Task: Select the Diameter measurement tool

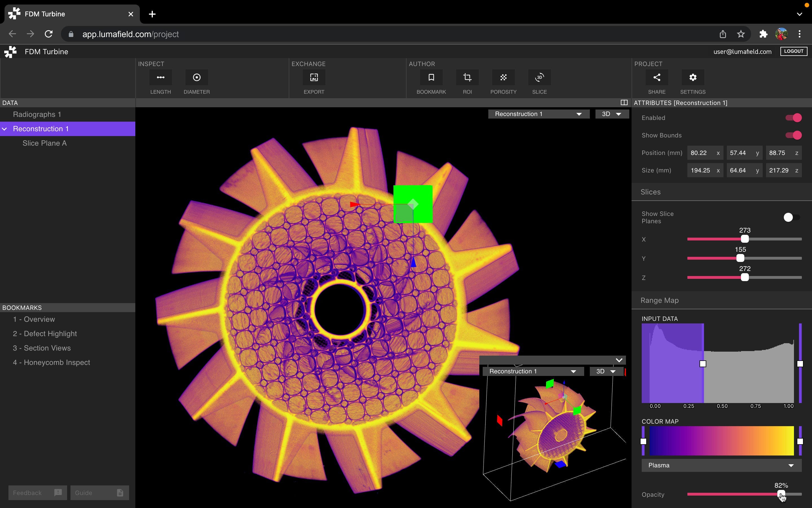Action: point(197,78)
